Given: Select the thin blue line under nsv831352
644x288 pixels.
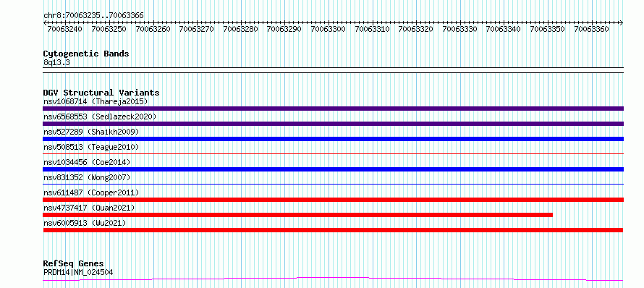Looking at the screenshot, I should coord(333,185).
